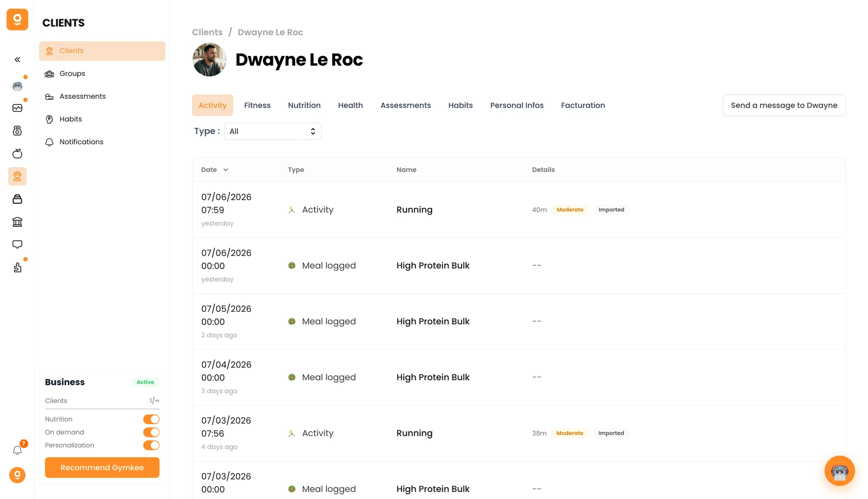Toggle the Personalization switch

[151, 445]
